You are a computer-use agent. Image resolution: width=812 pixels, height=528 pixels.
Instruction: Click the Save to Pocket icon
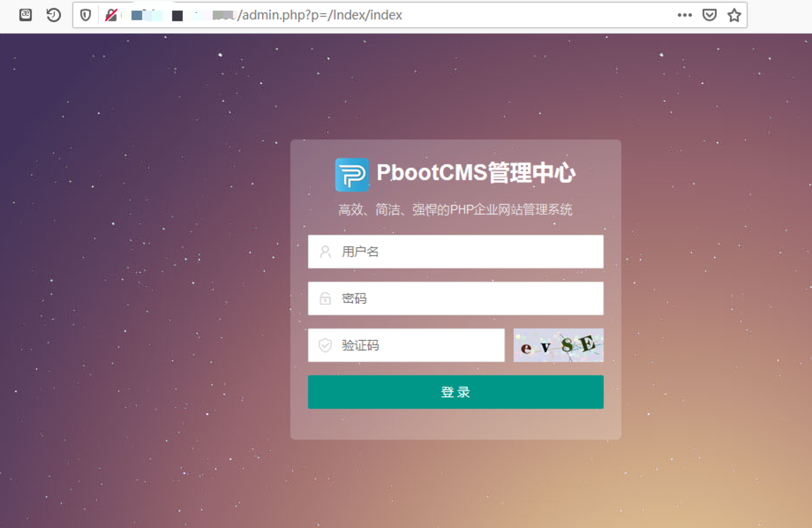709,15
